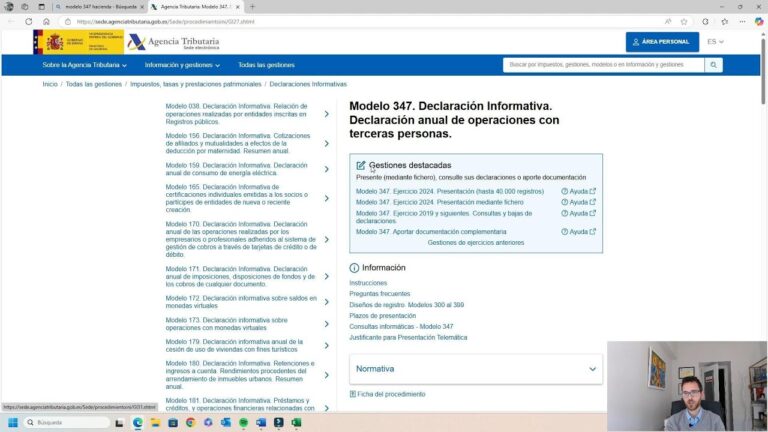Close the 'modelo 347 hacienda' tab
The width and height of the screenshot is (768, 432).
(x=142, y=7)
